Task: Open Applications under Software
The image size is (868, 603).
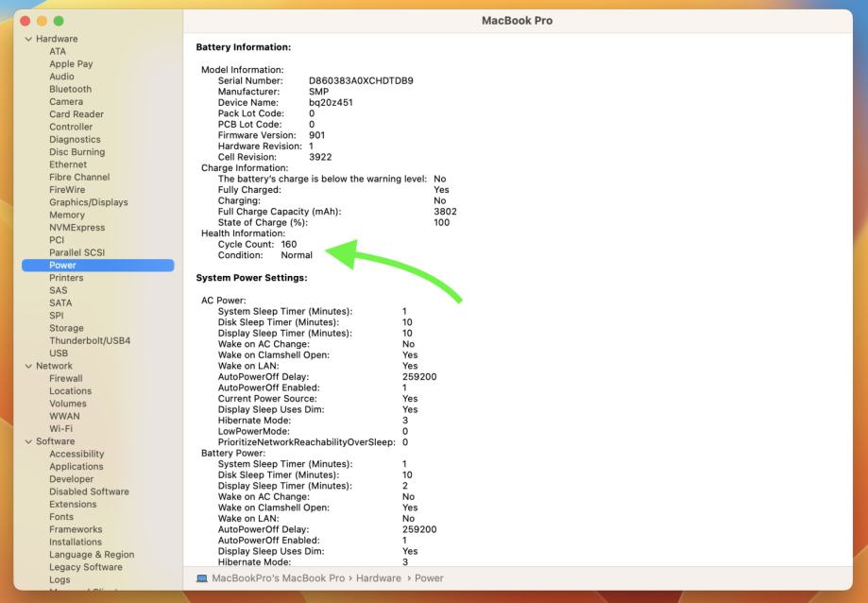Action: tap(77, 467)
